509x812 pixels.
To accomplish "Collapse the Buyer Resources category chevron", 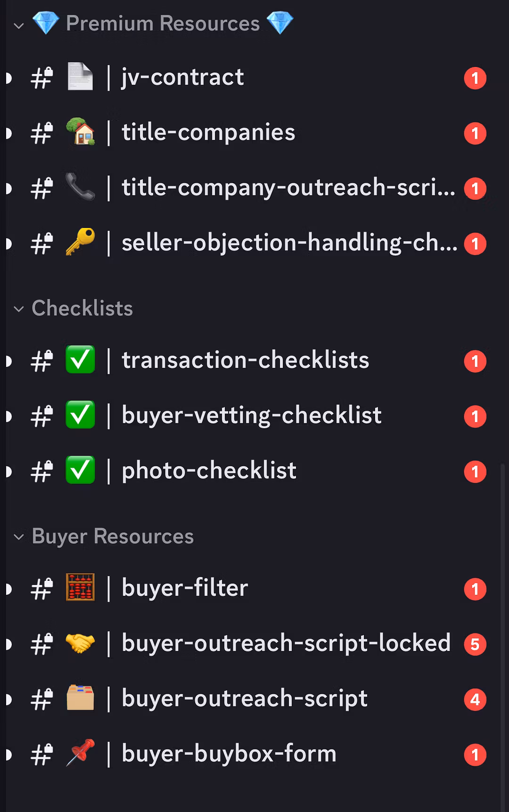I will pyautogui.click(x=19, y=537).
